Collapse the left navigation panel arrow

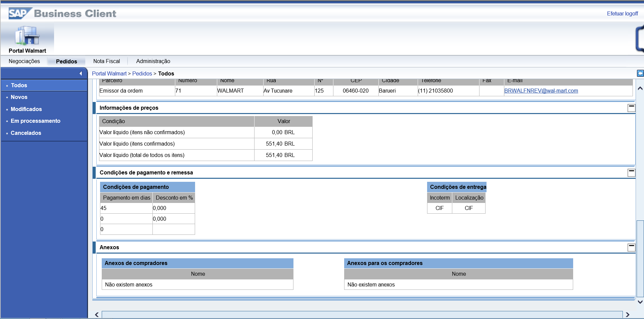pos(81,73)
